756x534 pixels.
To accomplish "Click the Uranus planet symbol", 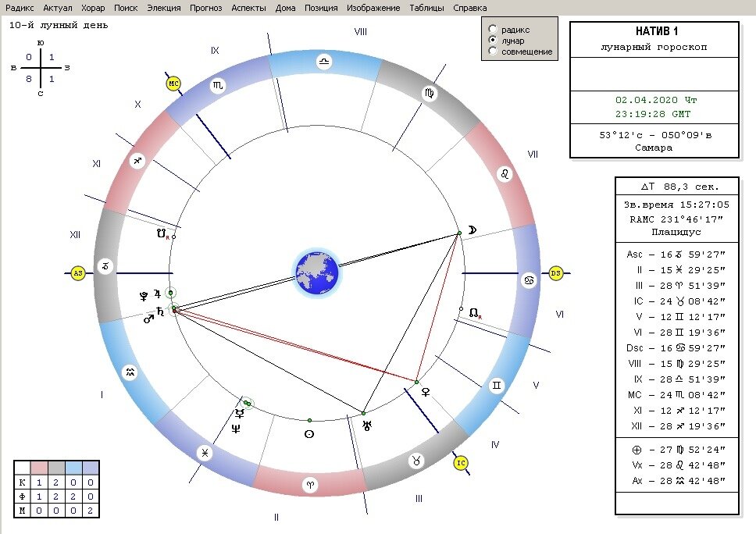I will (368, 425).
